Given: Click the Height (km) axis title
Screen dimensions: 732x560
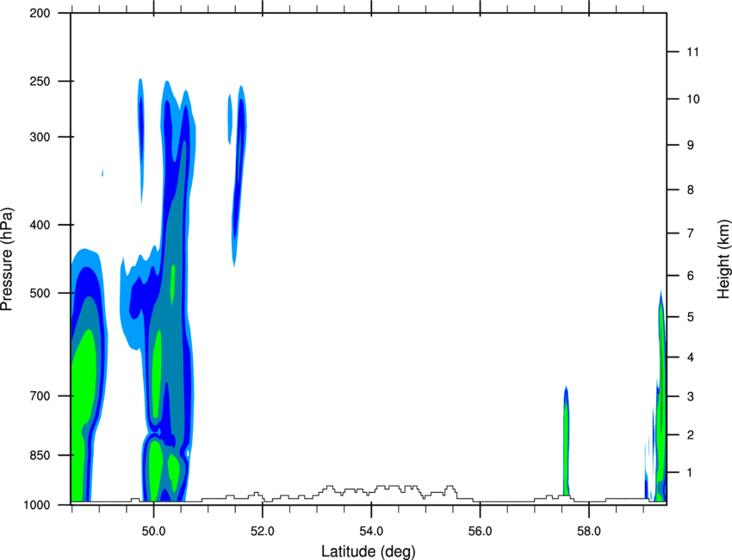Looking at the screenshot, I should pyautogui.click(x=723, y=259).
